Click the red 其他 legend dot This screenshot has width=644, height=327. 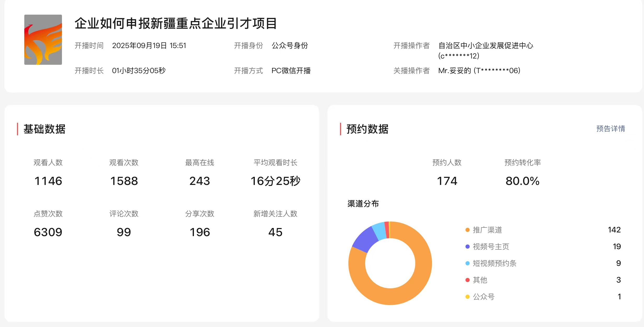tap(467, 280)
